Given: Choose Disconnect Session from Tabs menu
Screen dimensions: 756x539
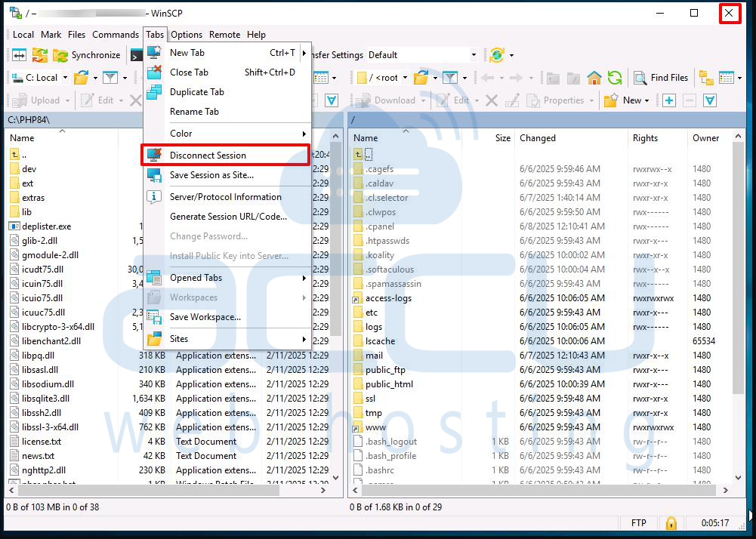Looking at the screenshot, I should tap(226, 156).
